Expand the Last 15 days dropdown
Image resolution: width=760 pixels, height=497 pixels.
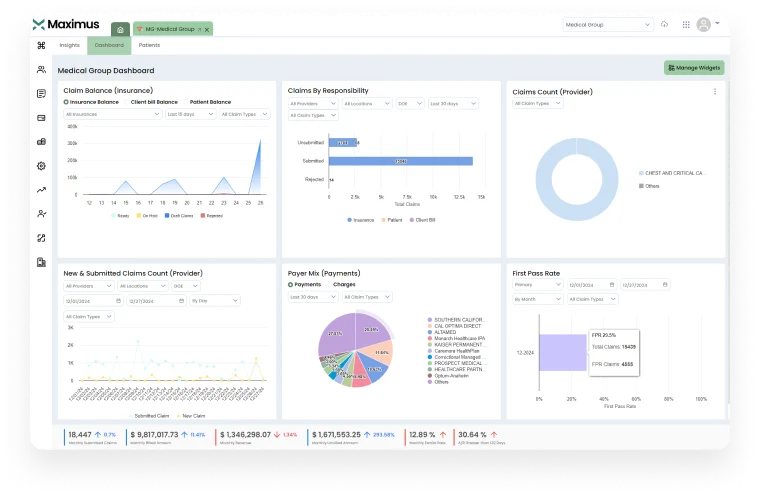pos(190,114)
